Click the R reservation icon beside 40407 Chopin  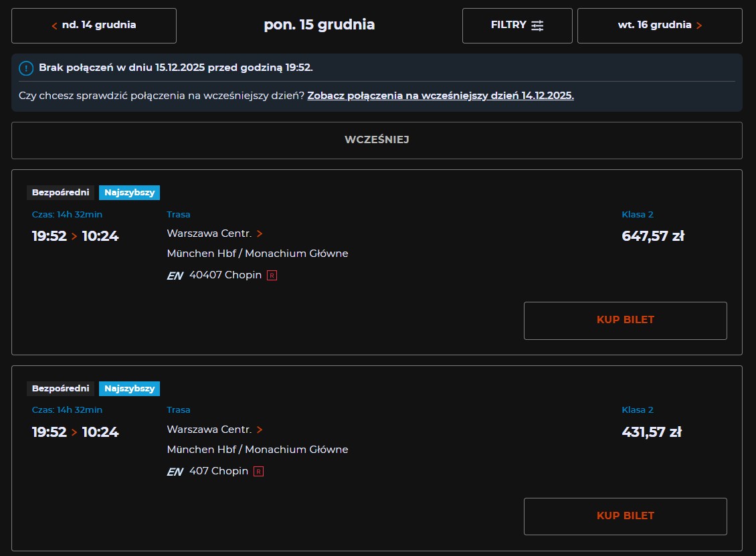click(272, 276)
